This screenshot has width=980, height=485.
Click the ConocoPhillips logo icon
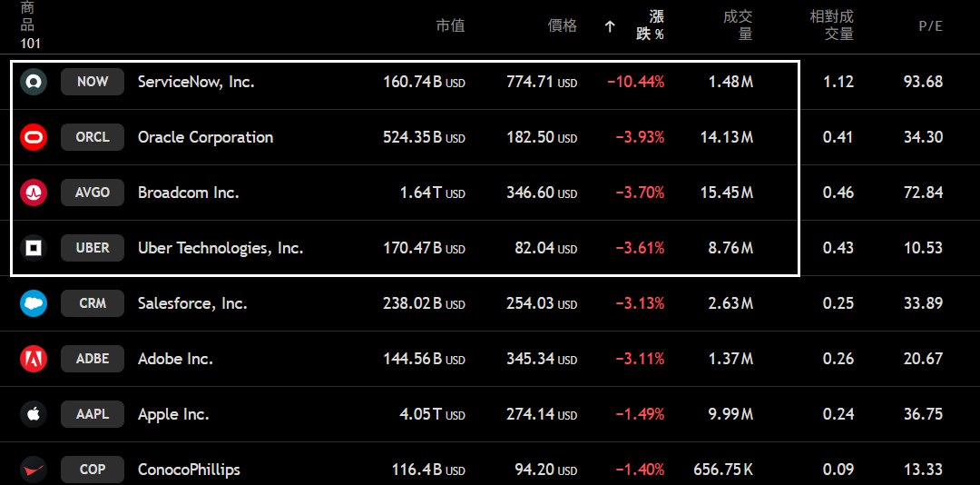pyautogui.click(x=34, y=470)
